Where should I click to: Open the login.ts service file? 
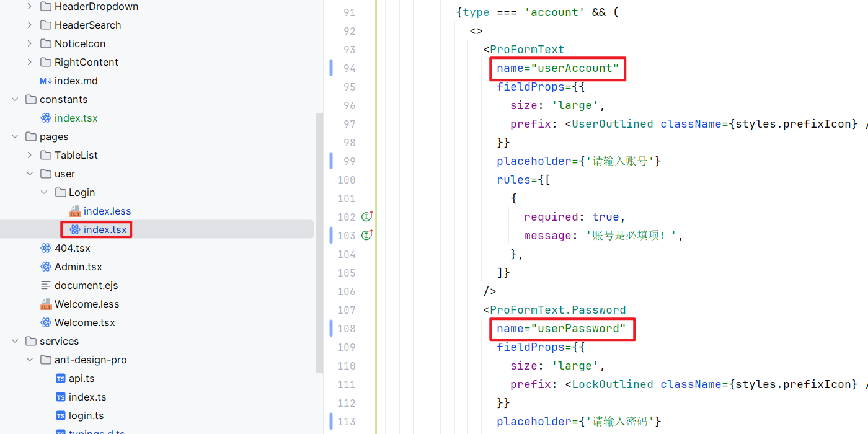(86, 415)
